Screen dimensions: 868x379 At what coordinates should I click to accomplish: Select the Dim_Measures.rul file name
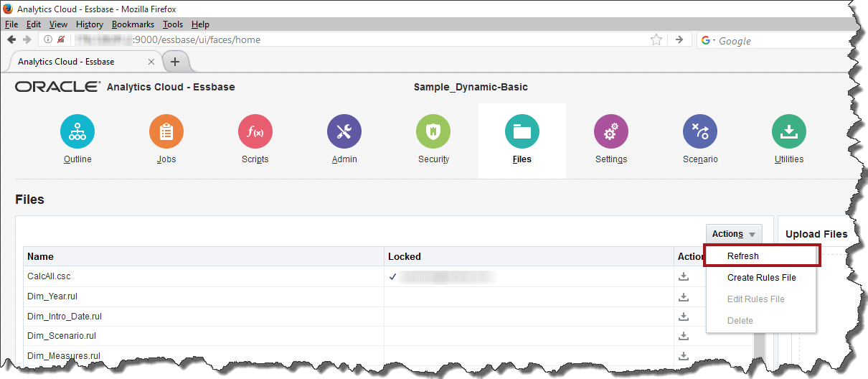tap(64, 355)
